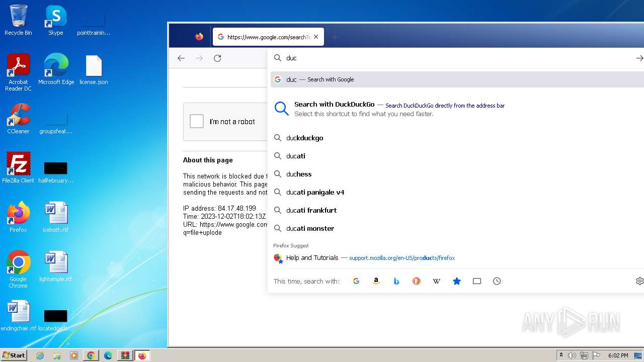Open the Firefox desktop shortcut
Image resolution: width=644 pixels, height=362 pixels.
click(x=18, y=217)
